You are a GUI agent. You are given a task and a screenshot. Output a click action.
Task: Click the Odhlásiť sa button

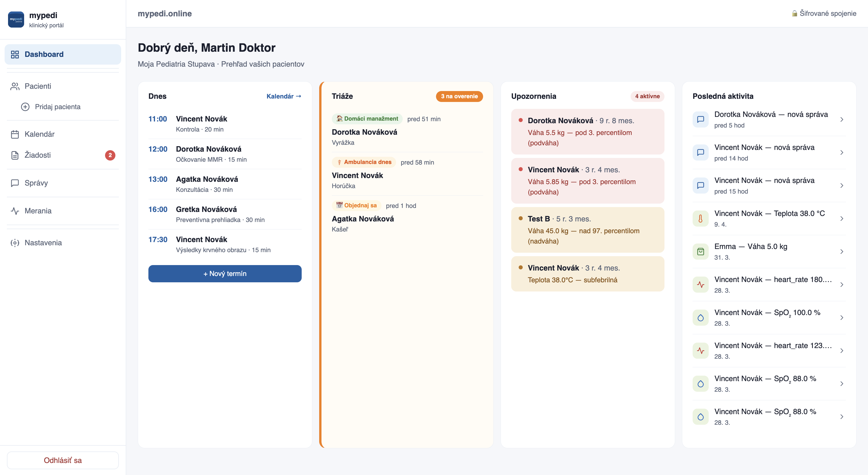coord(63,460)
